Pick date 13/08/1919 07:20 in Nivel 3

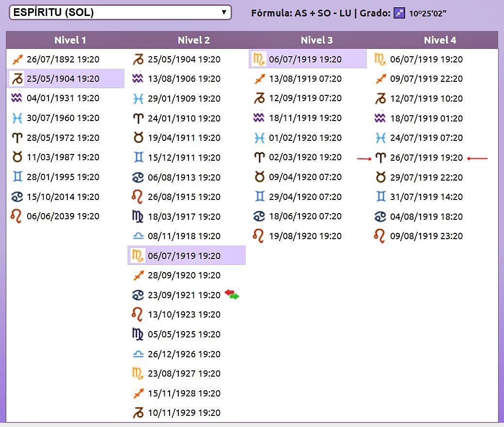pyautogui.click(x=305, y=79)
